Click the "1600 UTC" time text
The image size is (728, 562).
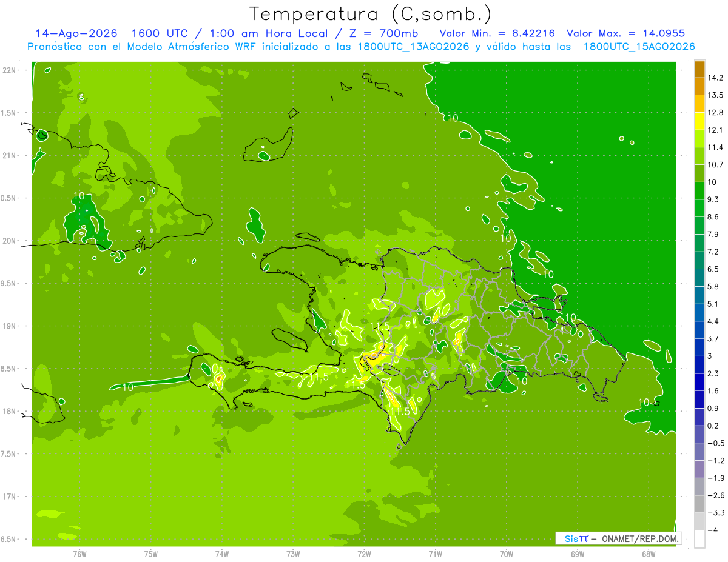[x=161, y=33]
